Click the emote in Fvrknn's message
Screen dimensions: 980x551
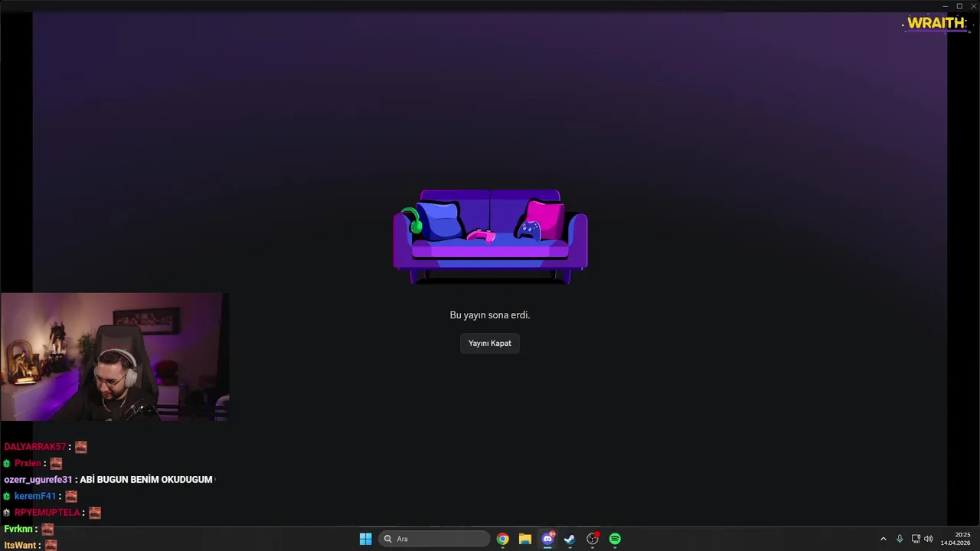click(47, 529)
